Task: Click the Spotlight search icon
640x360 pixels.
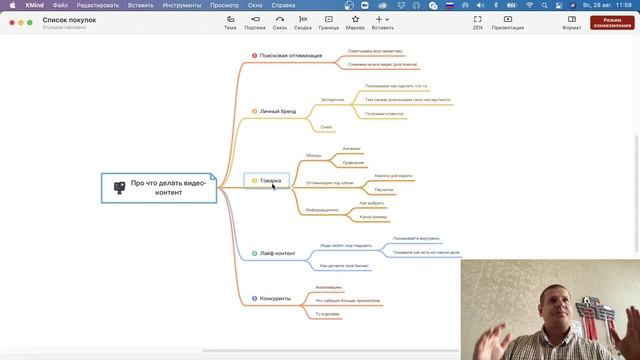Action: [x=544, y=5]
